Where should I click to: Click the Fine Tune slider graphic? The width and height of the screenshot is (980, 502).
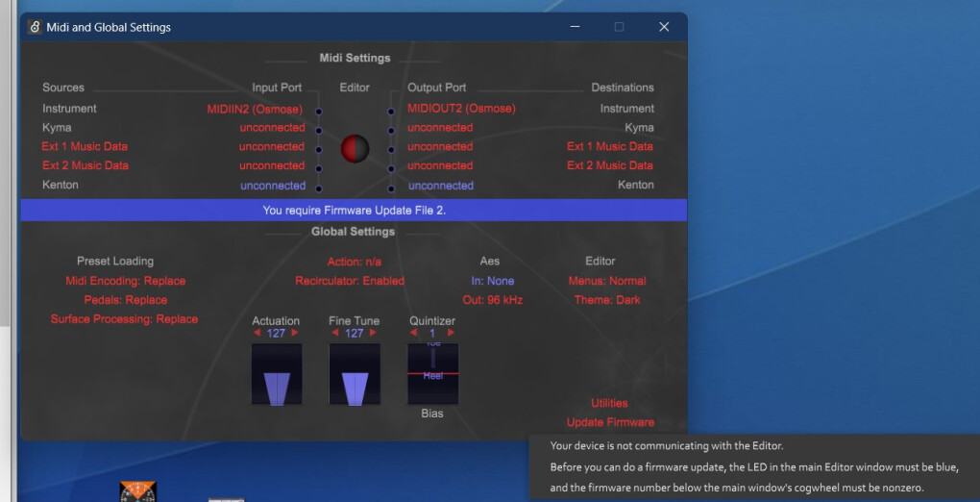355,374
